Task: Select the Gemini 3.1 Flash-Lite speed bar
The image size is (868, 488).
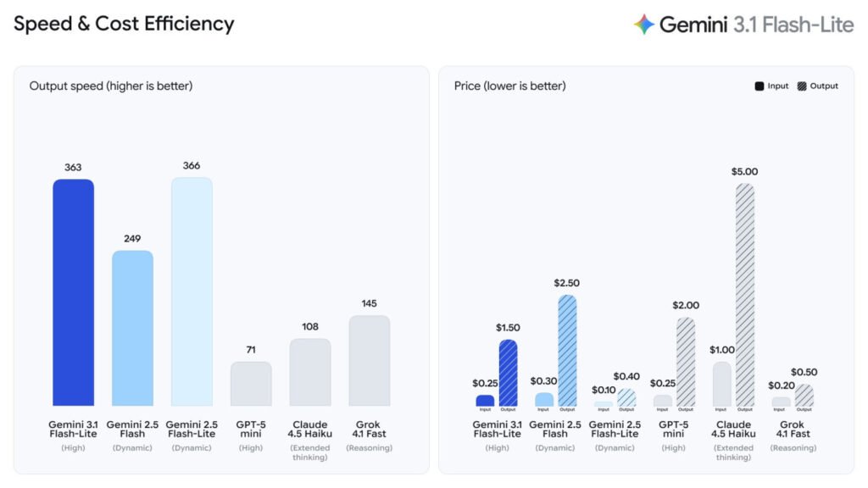Action: [x=73, y=292]
